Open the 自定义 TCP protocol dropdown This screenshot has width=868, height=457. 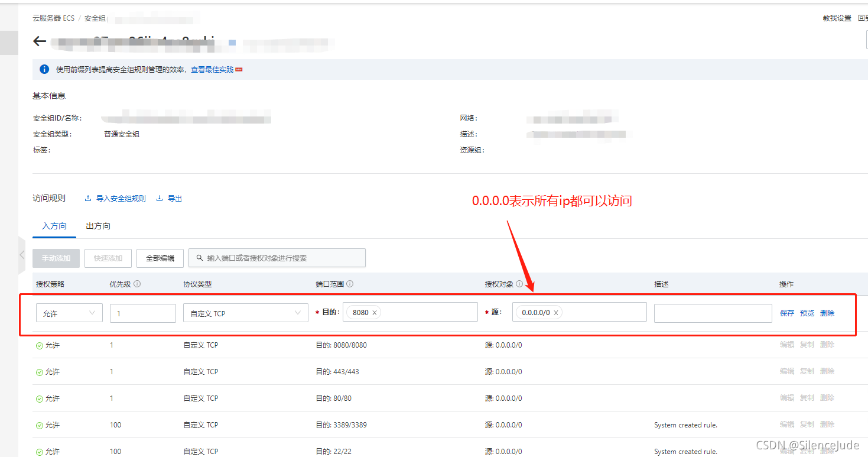(x=246, y=313)
